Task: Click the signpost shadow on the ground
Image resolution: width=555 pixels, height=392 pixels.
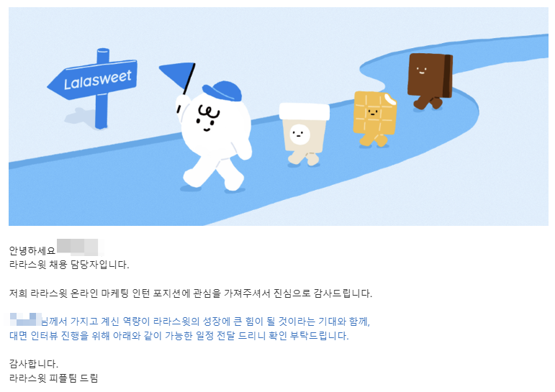Action: (80, 117)
